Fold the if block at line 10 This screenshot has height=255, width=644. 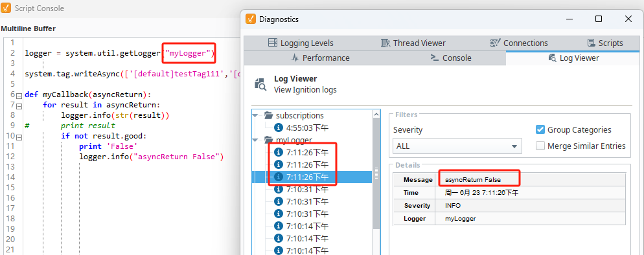point(19,137)
